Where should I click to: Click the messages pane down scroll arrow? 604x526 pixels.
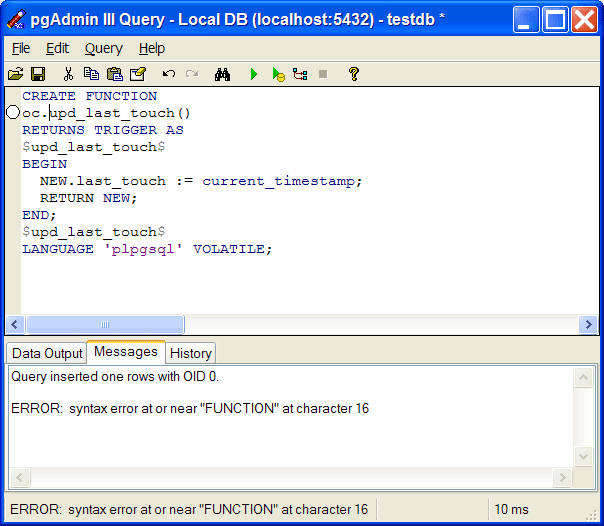point(586,457)
